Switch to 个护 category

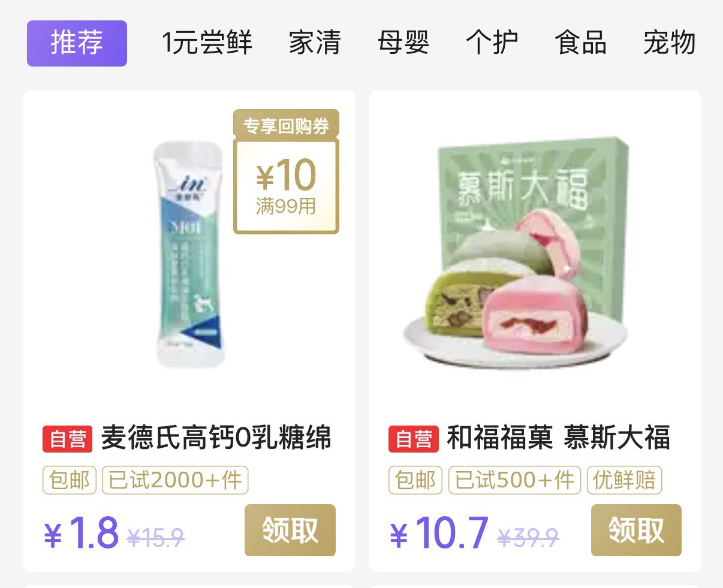point(492,43)
